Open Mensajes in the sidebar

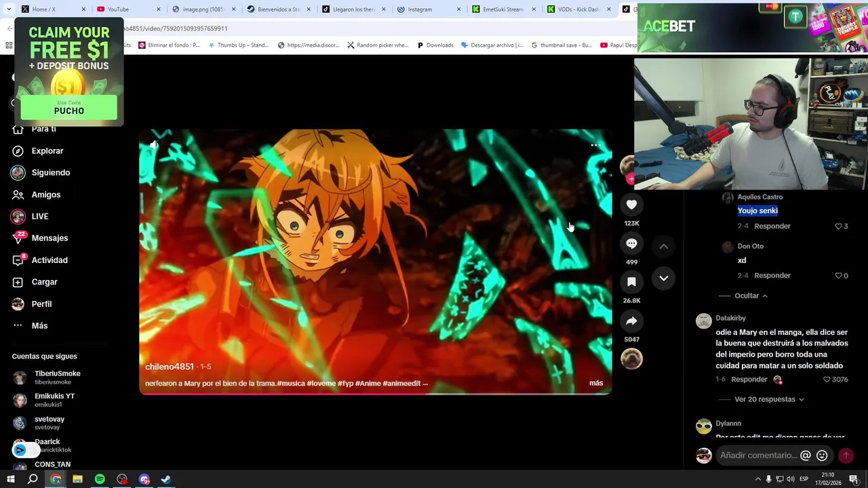(x=50, y=239)
